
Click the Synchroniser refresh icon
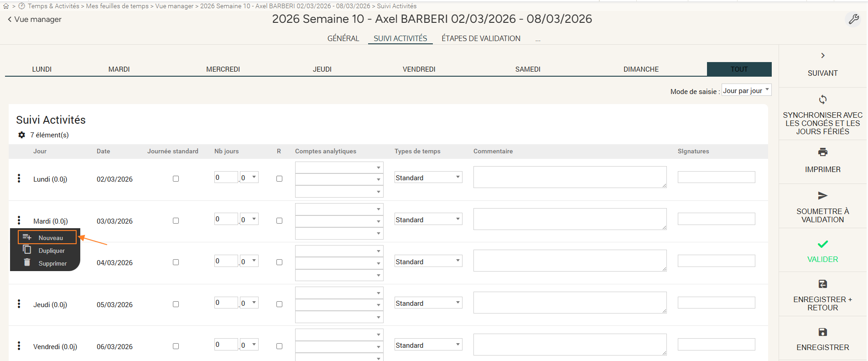tap(822, 99)
